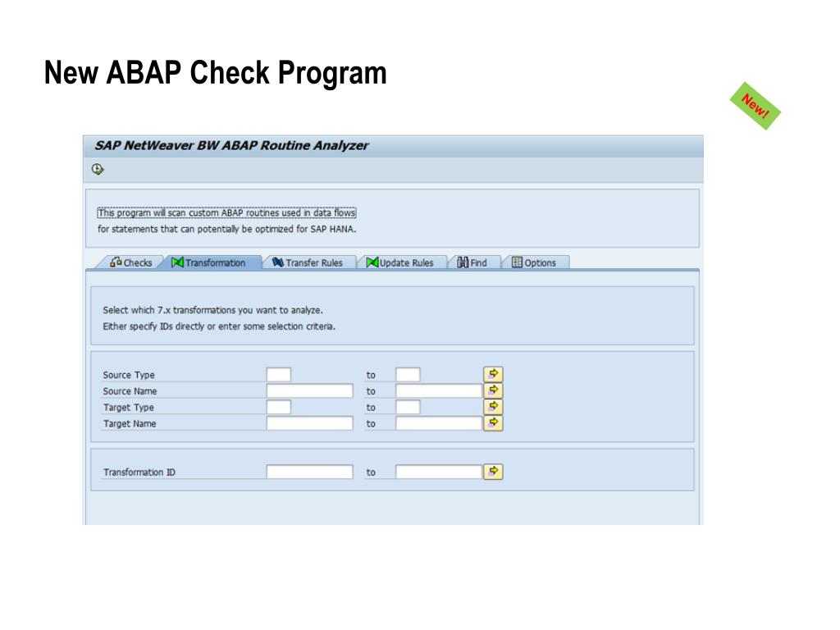Viewport: 840px width, 630px height.
Task: Focus the Source Name from field
Action: click(309, 390)
